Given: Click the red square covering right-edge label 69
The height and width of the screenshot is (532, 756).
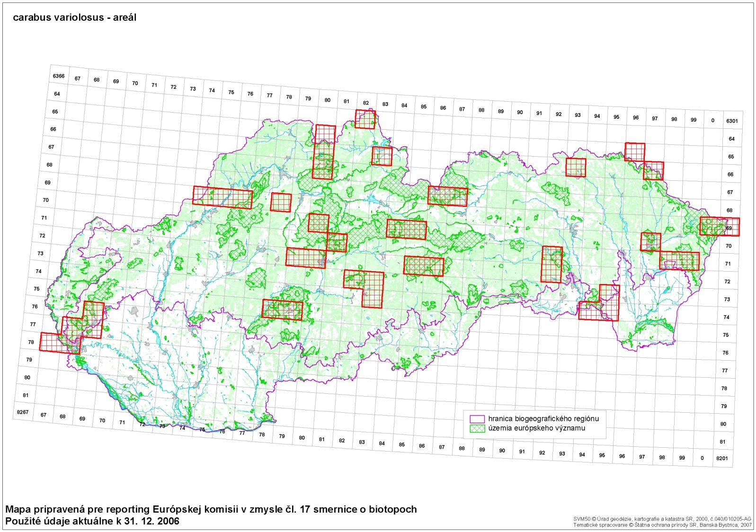Looking at the screenshot, I should [720, 227].
